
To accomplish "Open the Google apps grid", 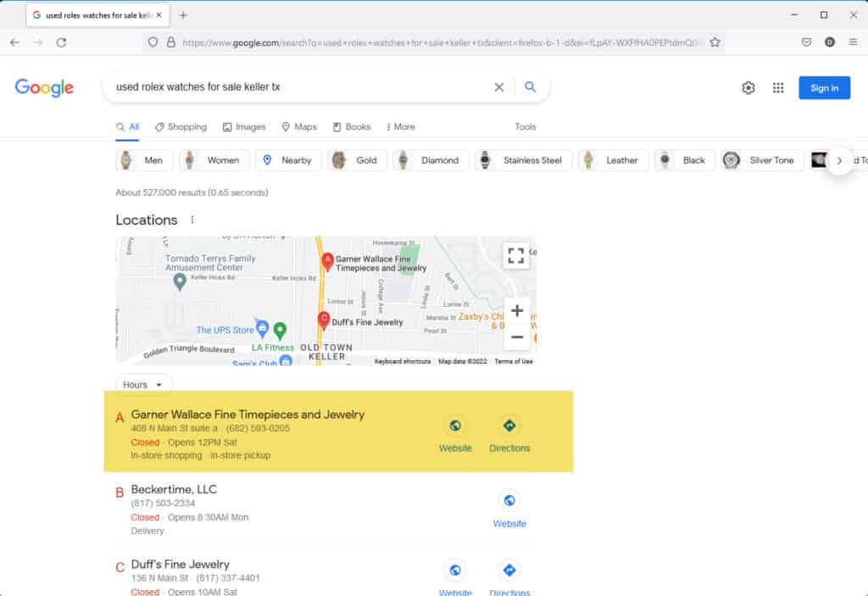I will click(778, 87).
